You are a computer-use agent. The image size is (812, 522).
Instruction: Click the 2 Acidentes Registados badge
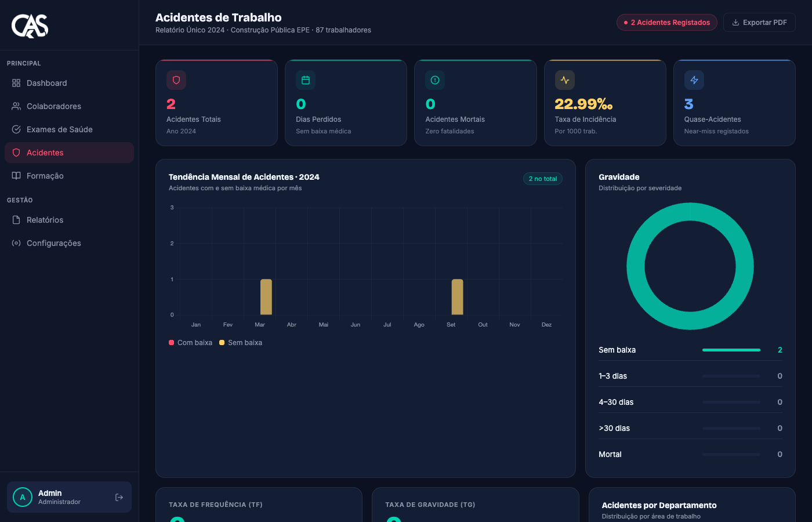click(x=667, y=23)
